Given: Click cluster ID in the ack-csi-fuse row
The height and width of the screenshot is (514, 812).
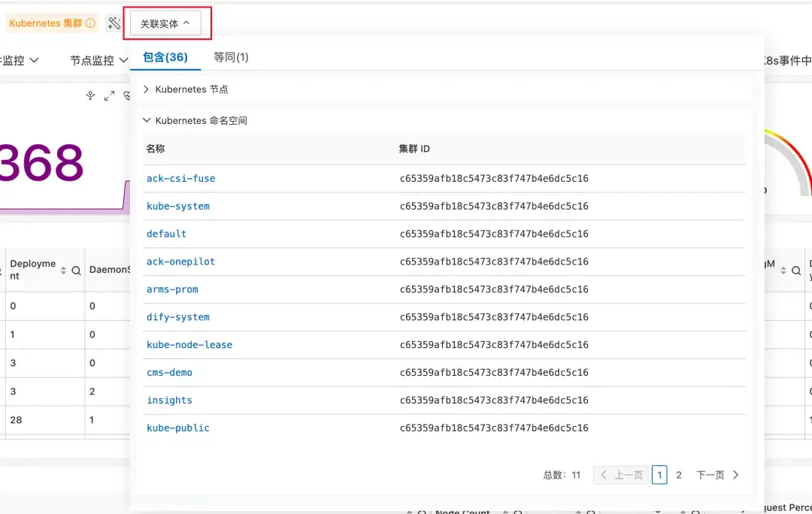Looking at the screenshot, I should 494,178.
